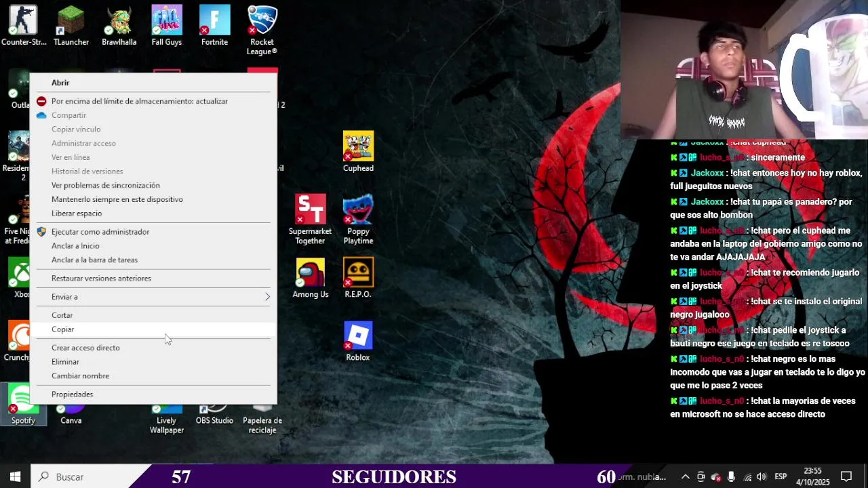Open the Windows Start button
The image size is (868, 488).
pyautogui.click(x=15, y=476)
